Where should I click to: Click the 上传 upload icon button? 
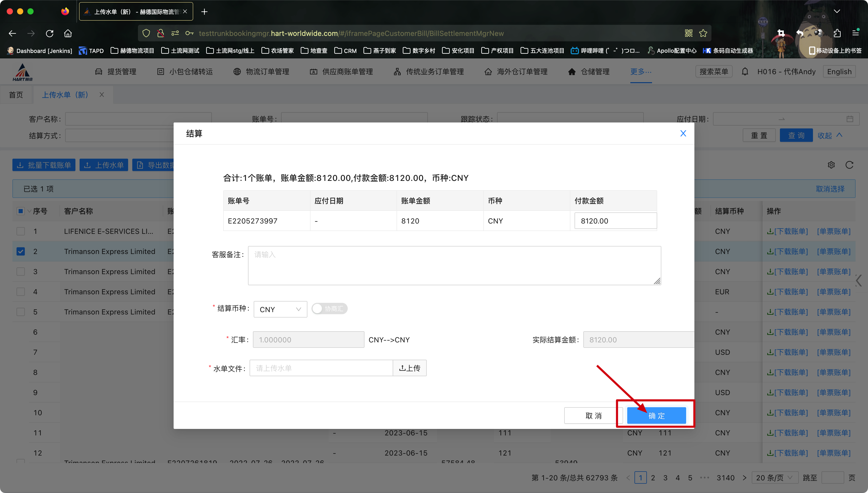[x=409, y=368]
